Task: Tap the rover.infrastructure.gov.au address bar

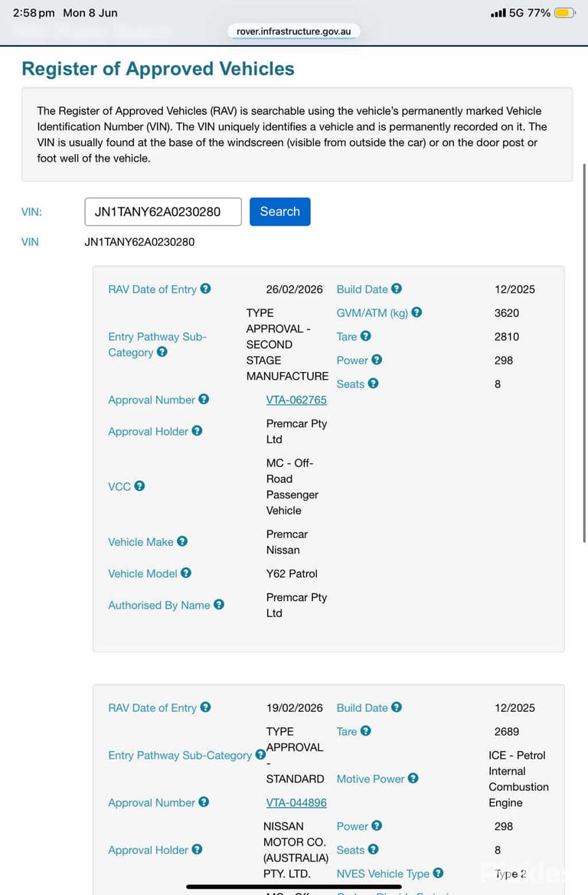Action: click(294, 31)
